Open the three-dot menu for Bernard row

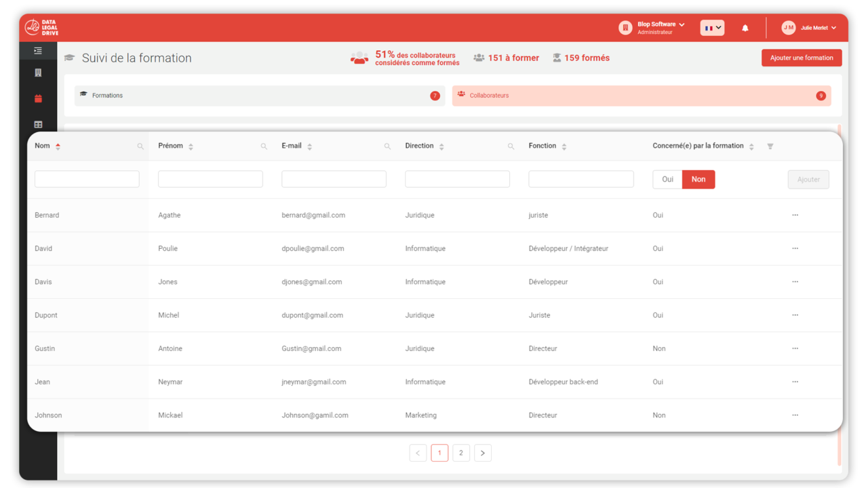point(795,215)
